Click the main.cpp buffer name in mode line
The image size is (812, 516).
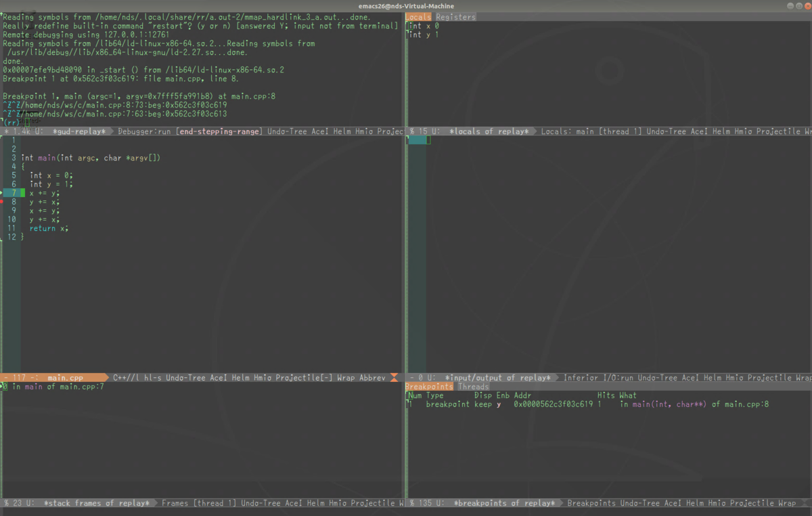(x=66, y=378)
